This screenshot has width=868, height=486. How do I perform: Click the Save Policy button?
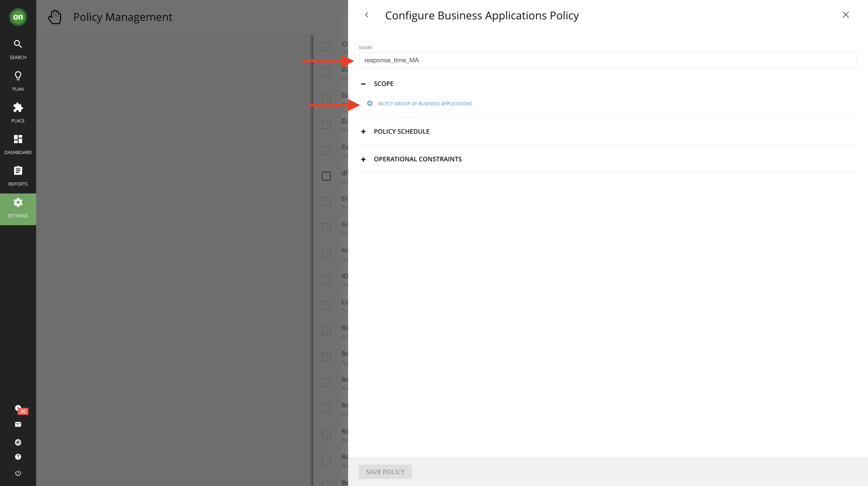pos(385,472)
